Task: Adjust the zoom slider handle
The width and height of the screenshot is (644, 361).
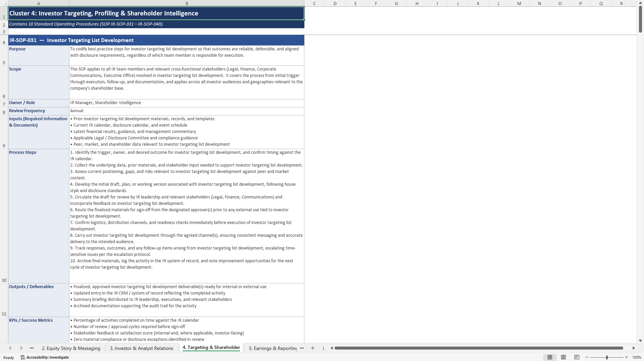Action: (607, 357)
